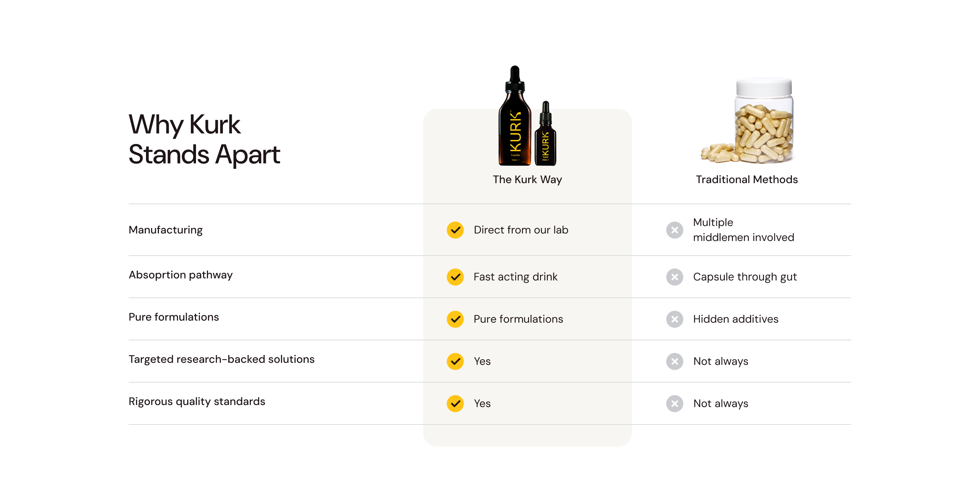Click the gray X beside Hidden additives
This screenshot has height=501, width=980.
click(x=674, y=319)
